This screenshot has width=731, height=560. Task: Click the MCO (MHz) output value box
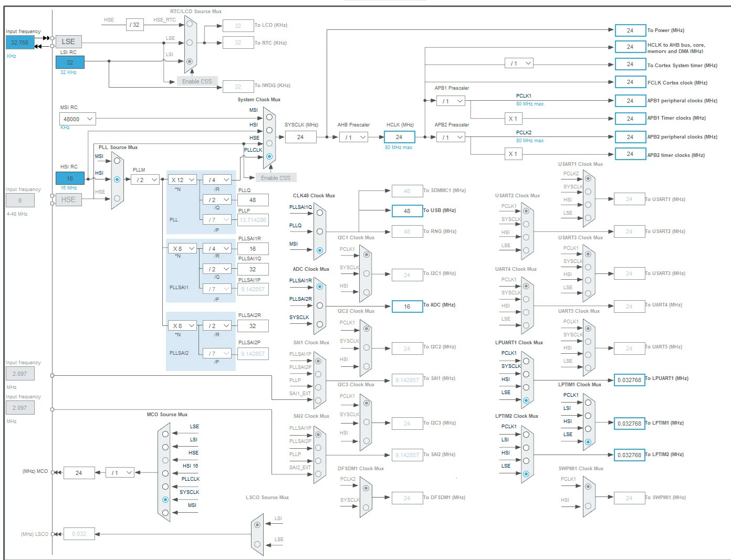click(x=79, y=473)
